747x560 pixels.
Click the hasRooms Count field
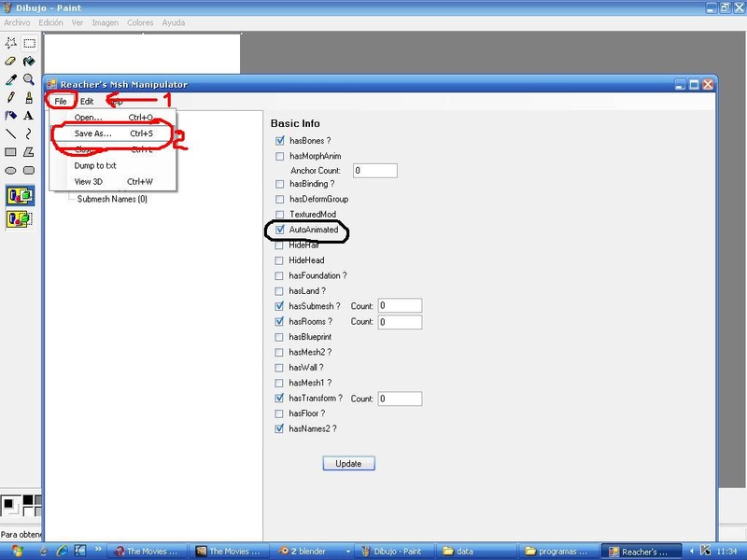400,322
